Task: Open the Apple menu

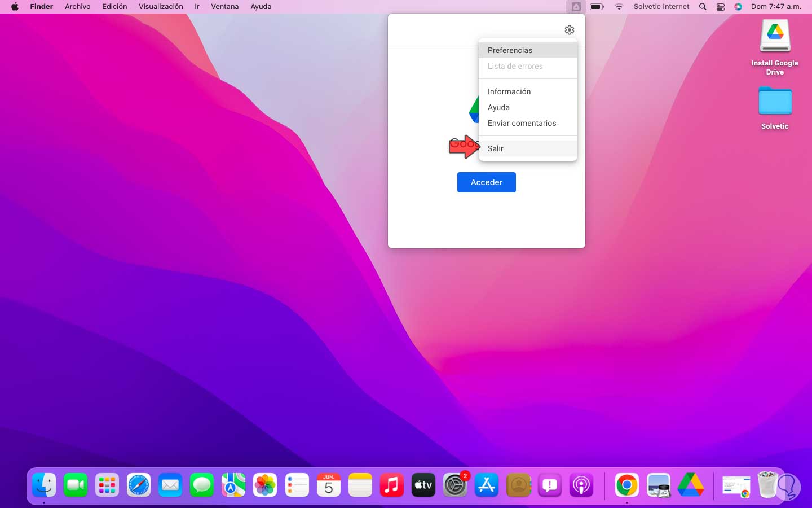Action: 15,7
